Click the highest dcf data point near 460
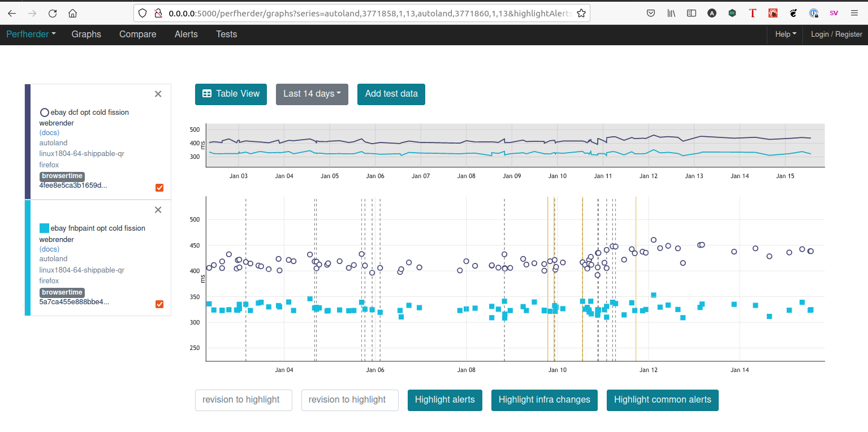Viewport: 868px width, 432px height. pyautogui.click(x=654, y=240)
